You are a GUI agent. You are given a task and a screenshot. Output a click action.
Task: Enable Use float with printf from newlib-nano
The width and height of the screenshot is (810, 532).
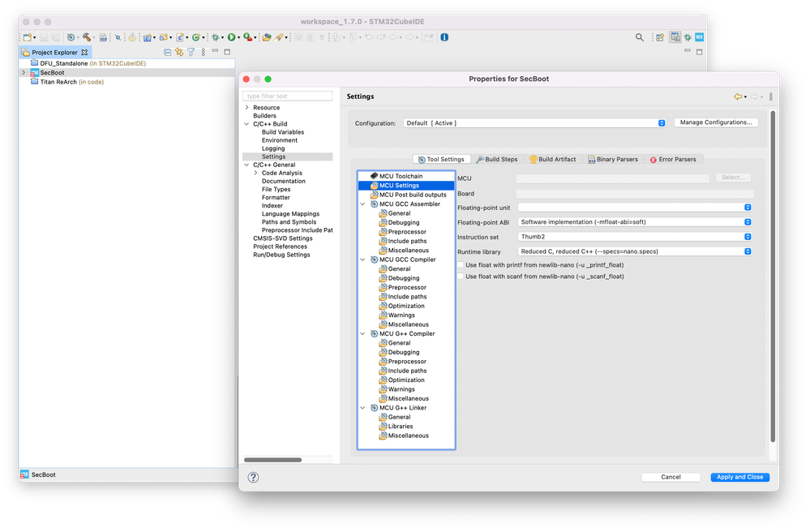point(461,265)
